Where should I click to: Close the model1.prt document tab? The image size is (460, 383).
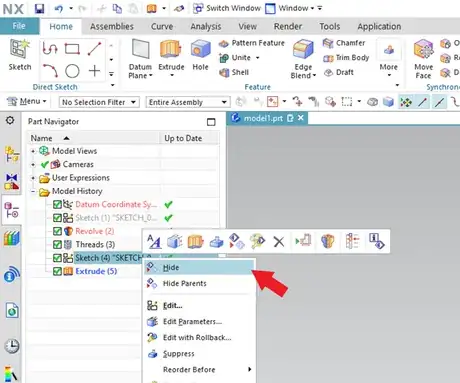pyautogui.click(x=301, y=118)
